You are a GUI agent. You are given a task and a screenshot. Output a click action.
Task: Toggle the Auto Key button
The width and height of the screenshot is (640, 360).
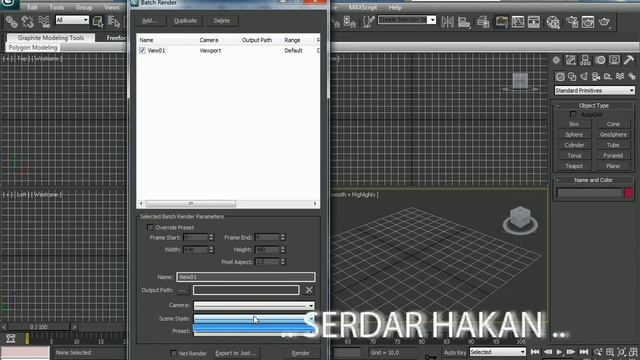455,352
